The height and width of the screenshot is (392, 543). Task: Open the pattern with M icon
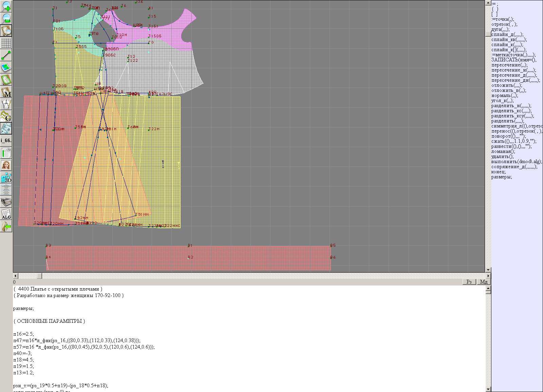tap(6, 92)
